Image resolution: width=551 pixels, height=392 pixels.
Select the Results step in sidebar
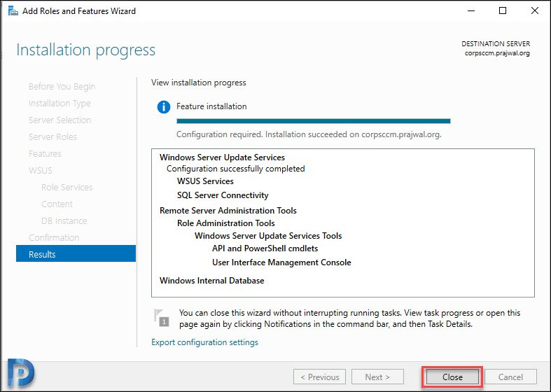pyautogui.click(x=76, y=253)
